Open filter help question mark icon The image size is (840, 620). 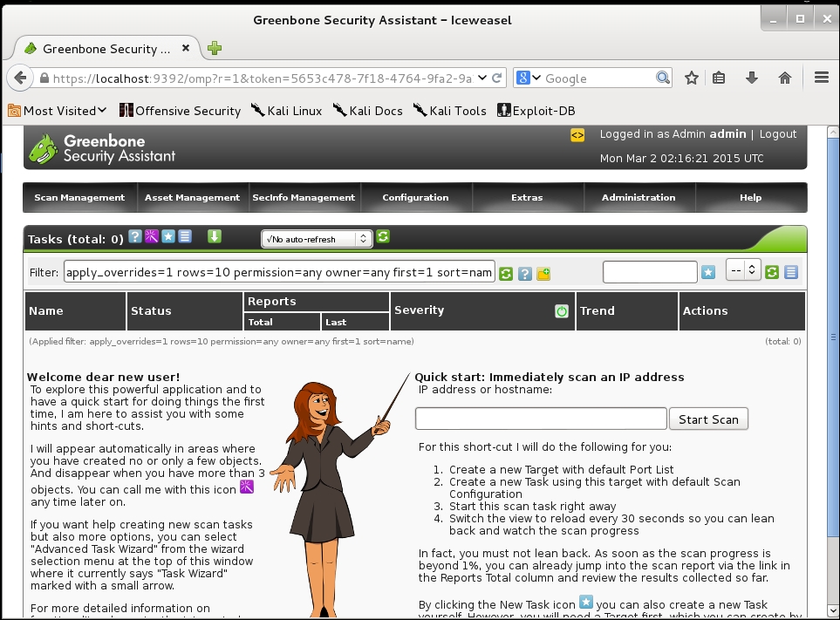[x=525, y=274]
